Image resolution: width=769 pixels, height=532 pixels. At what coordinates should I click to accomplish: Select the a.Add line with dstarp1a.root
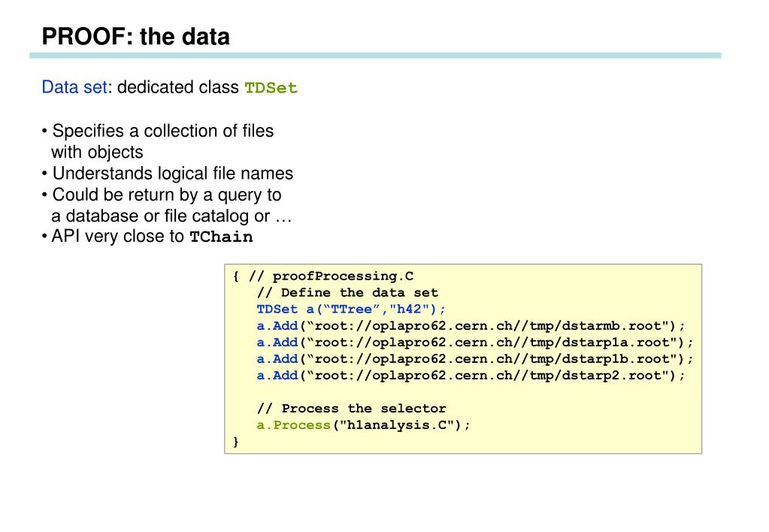pyautogui.click(x=475, y=343)
